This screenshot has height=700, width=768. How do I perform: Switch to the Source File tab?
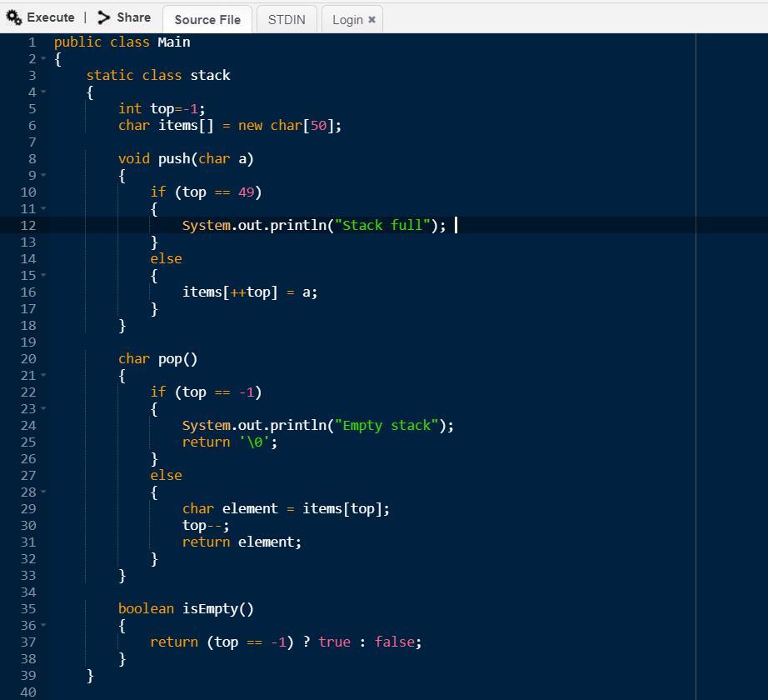pos(207,20)
